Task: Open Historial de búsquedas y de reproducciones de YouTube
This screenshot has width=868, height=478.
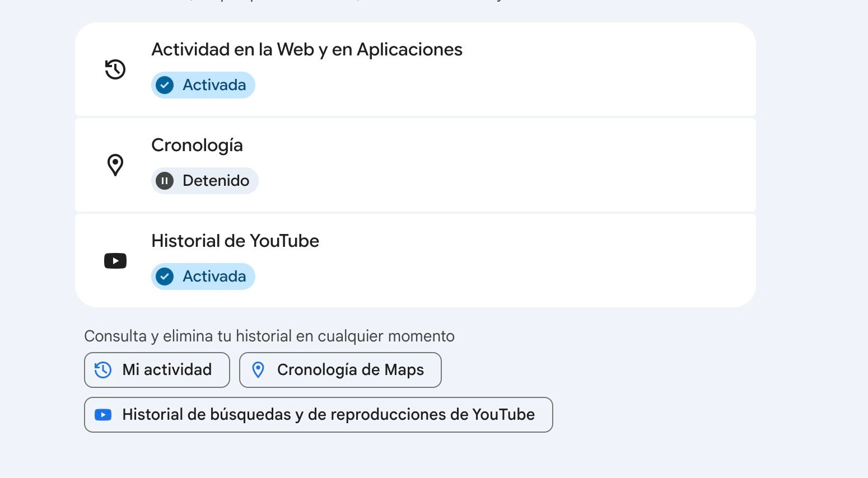Action: click(x=319, y=415)
